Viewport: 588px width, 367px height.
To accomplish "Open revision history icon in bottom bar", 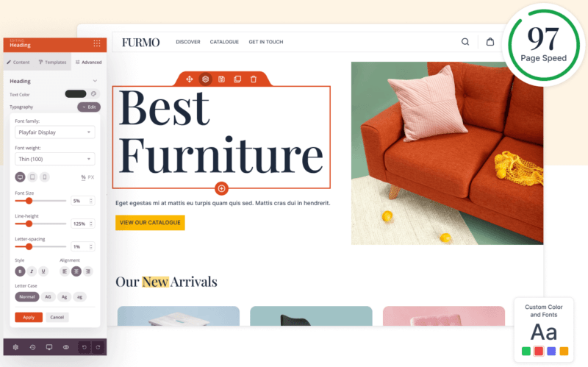I will [x=32, y=347].
